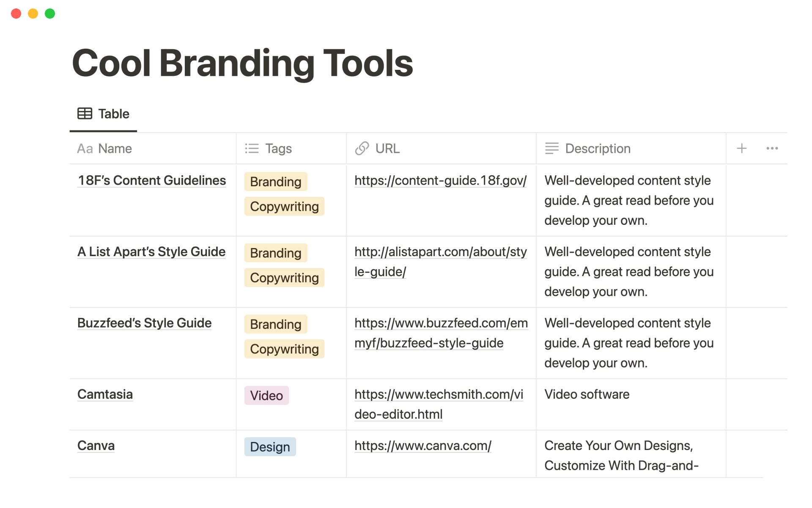Click the URL link icon in header
Image resolution: width=812 pixels, height=508 pixels.
pos(362,149)
